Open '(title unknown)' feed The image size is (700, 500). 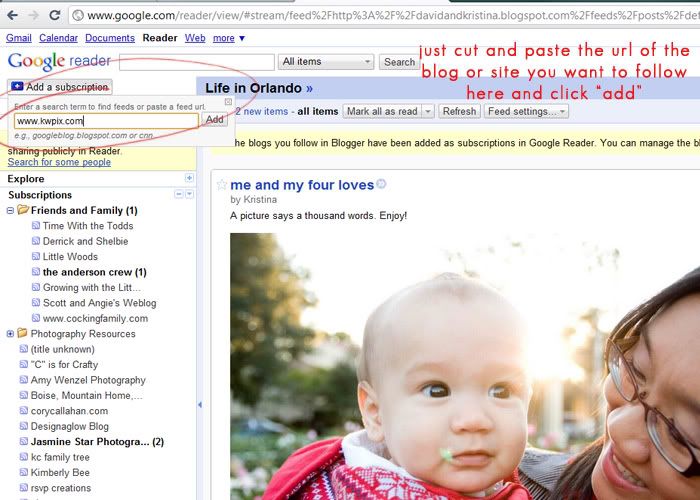62,349
